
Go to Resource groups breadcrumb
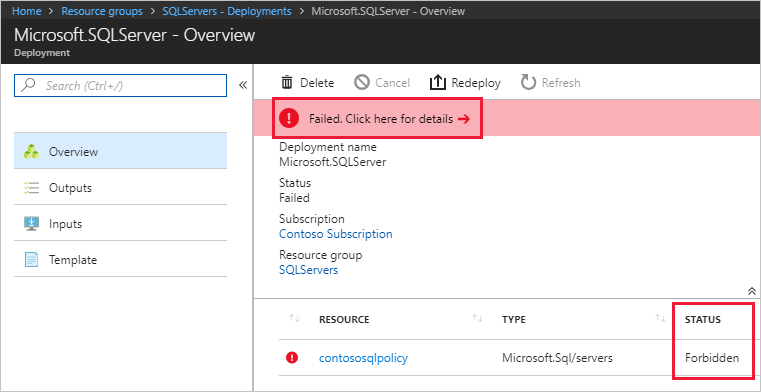(x=102, y=11)
